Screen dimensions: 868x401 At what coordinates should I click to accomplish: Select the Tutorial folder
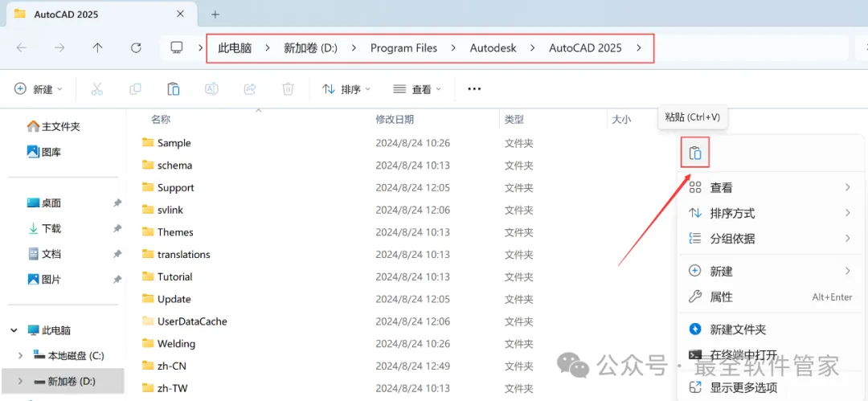pos(167,276)
